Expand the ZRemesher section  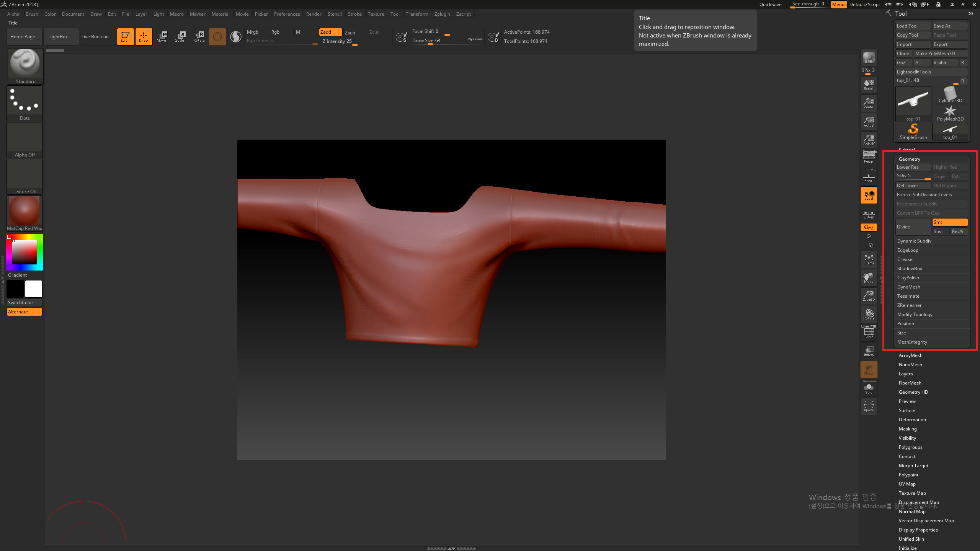point(909,305)
